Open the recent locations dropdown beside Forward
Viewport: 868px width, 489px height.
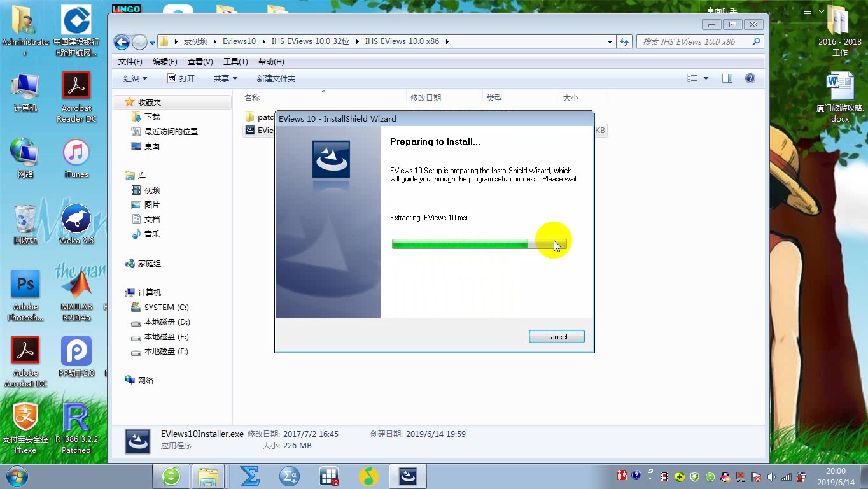tap(153, 43)
